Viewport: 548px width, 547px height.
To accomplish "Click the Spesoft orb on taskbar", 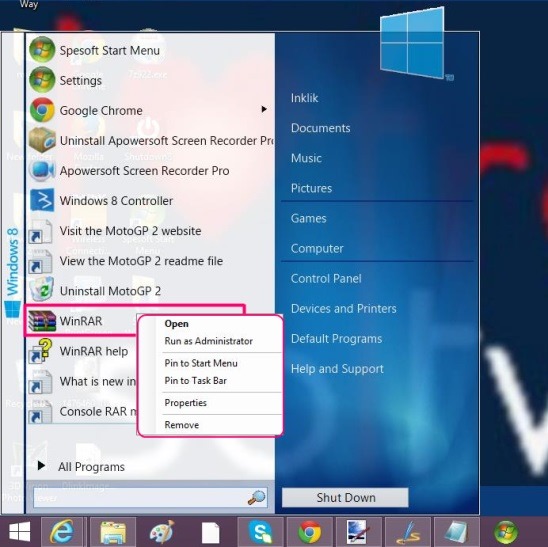I will tap(506, 533).
